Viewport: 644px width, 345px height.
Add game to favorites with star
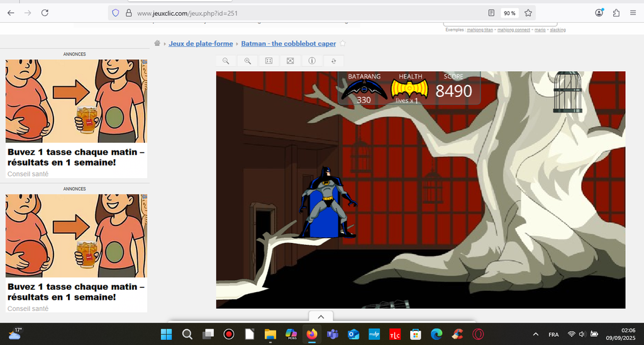[x=343, y=43]
